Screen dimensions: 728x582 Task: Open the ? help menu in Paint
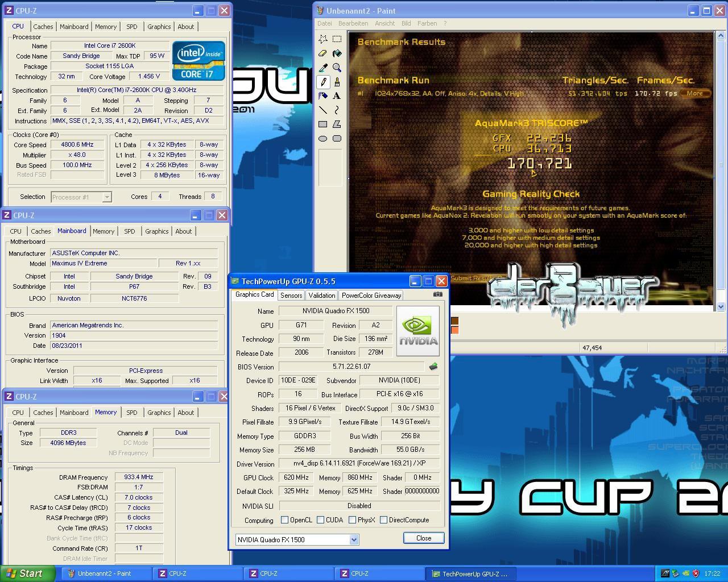(x=445, y=23)
